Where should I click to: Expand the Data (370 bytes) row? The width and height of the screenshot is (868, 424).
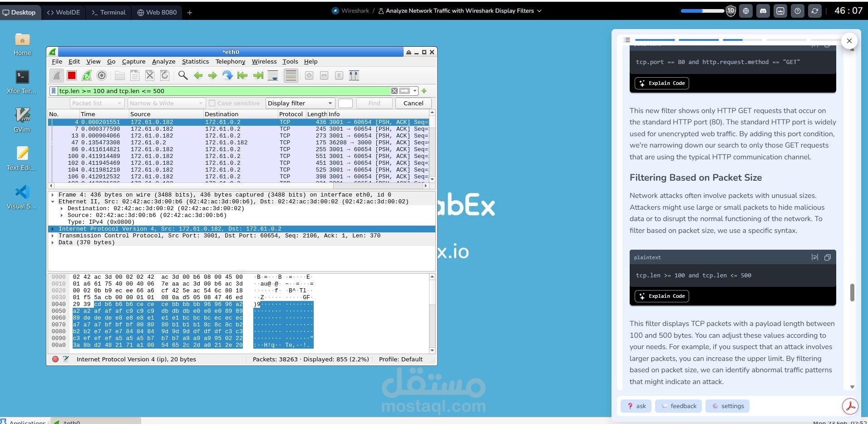tap(53, 242)
